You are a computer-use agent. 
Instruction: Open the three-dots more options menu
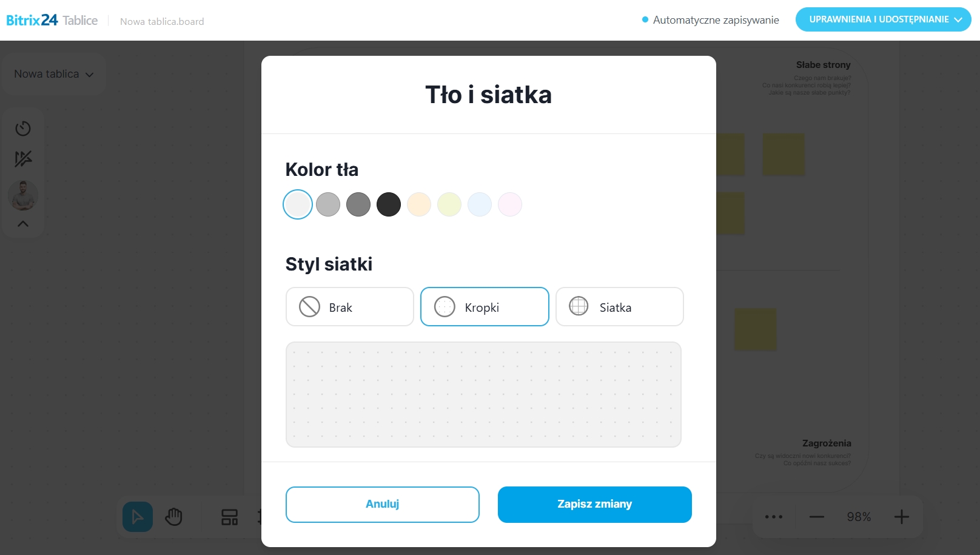[774, 517]
